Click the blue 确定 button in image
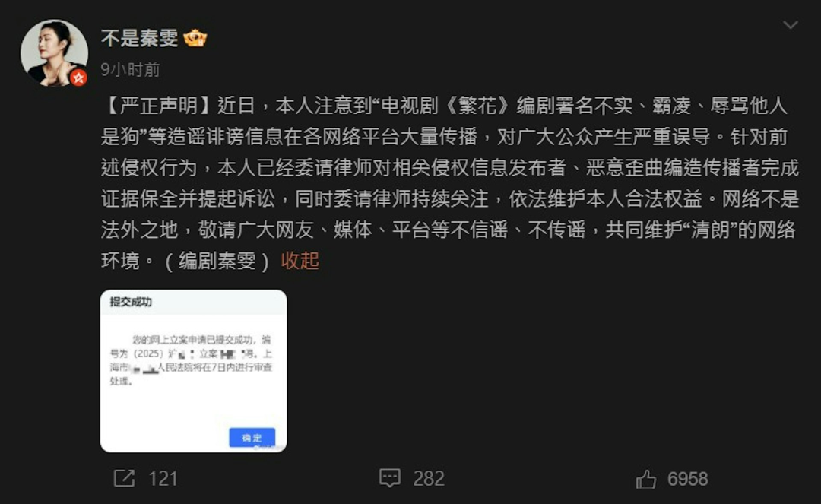 tap(252, 438)
